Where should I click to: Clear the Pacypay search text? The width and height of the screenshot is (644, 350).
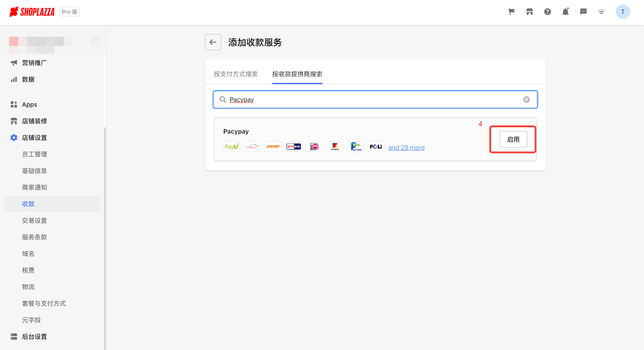[x=526, y=99]
